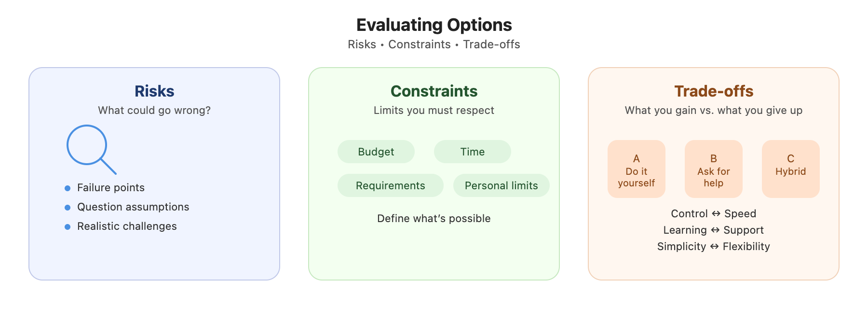
Task: Select the Time constraint pill
Action: (x=473, y=152)
